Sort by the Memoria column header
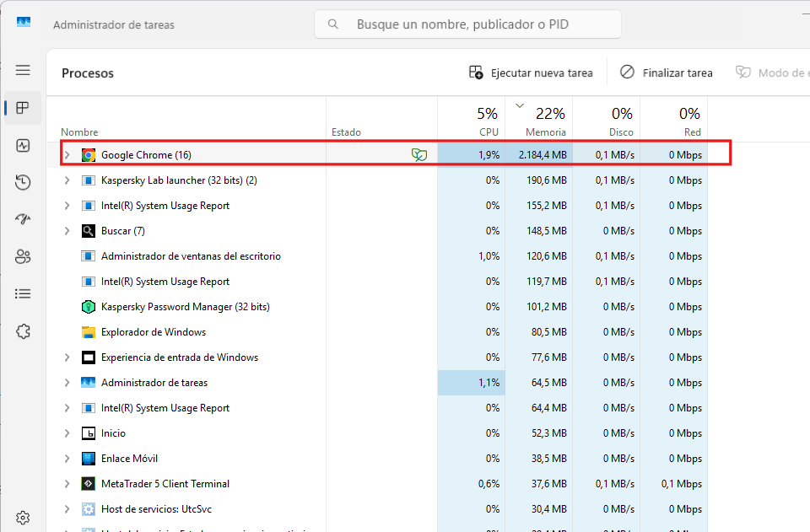The height and width of the screenshot is (532, 810). [x=539, y=119]
